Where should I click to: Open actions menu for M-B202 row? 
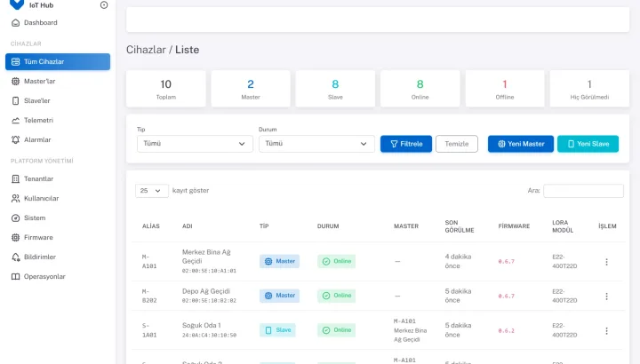click(606, 296)
